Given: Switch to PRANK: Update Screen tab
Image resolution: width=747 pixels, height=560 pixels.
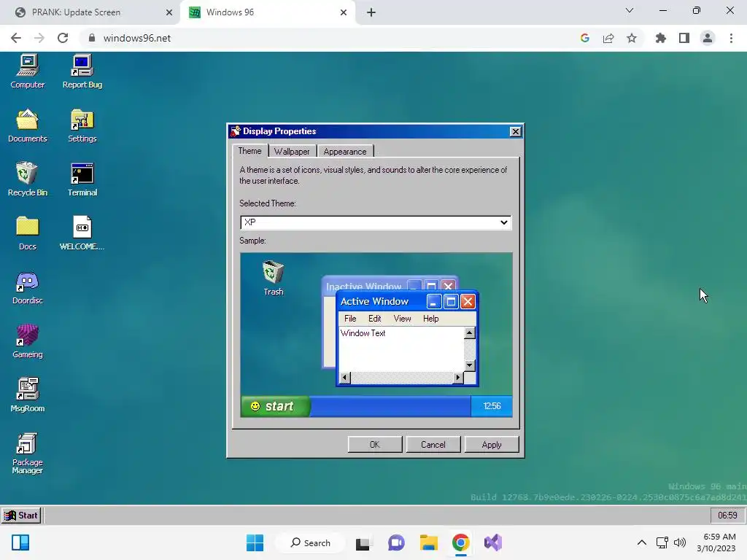Looking at the screenshot, I should tap(90, 12).
